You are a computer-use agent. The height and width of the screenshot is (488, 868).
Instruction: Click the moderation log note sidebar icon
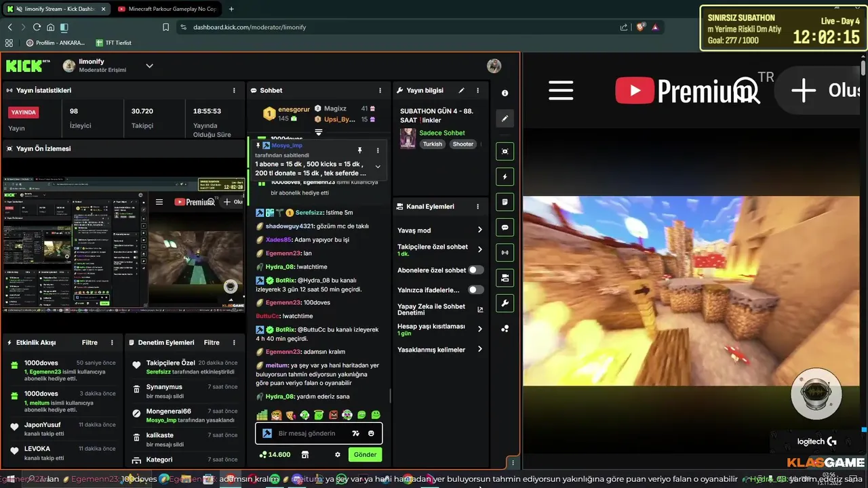505,202
